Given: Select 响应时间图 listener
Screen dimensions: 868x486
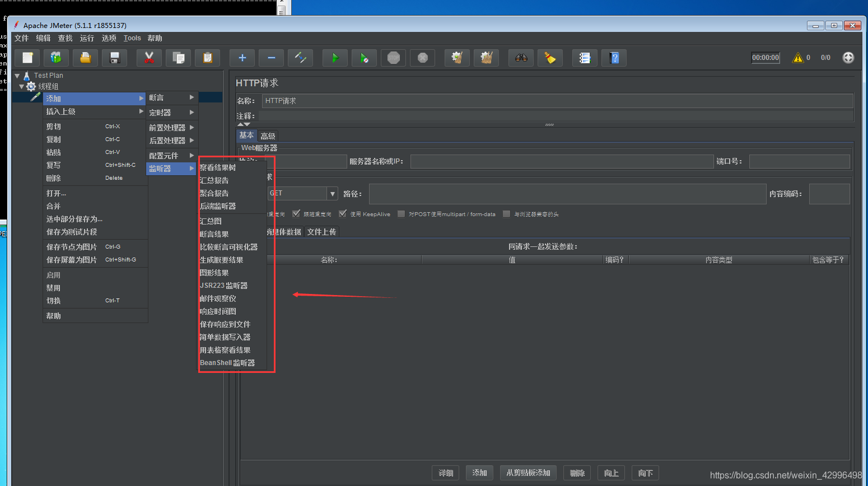Looking at the screenshot, I should click(218, 311).
